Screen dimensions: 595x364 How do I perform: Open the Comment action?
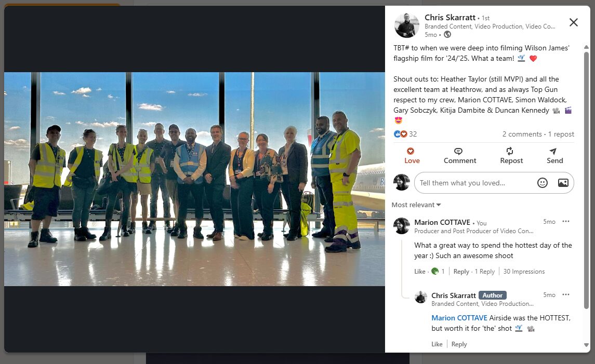click(x=459, y=156)
